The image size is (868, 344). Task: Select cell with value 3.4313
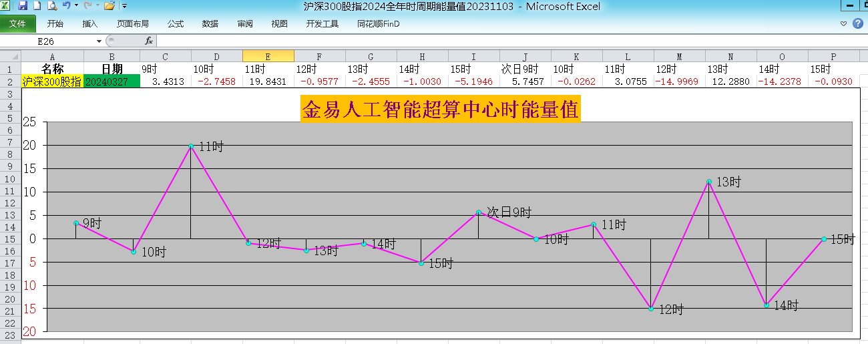[x=166, y=81]
